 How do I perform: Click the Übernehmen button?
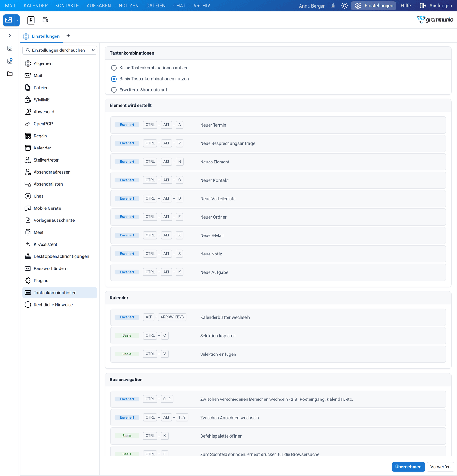pyautogui.click(x=408, y=467)
